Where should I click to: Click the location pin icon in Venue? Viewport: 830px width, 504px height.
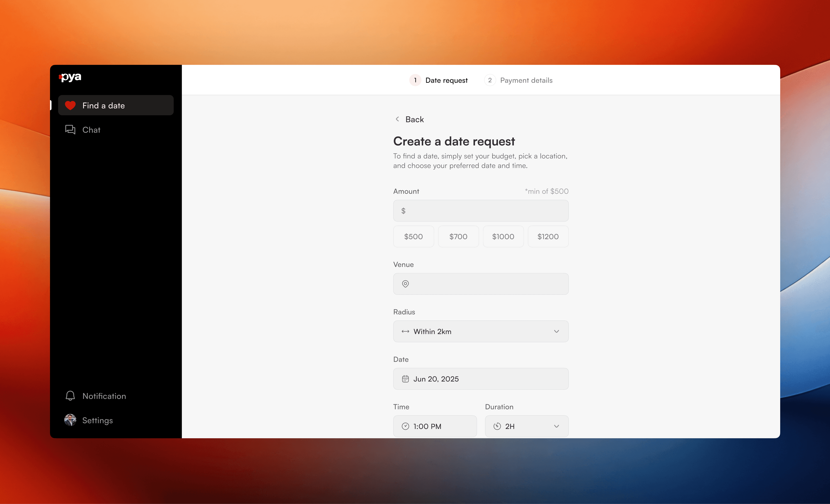tap(405, 284)
